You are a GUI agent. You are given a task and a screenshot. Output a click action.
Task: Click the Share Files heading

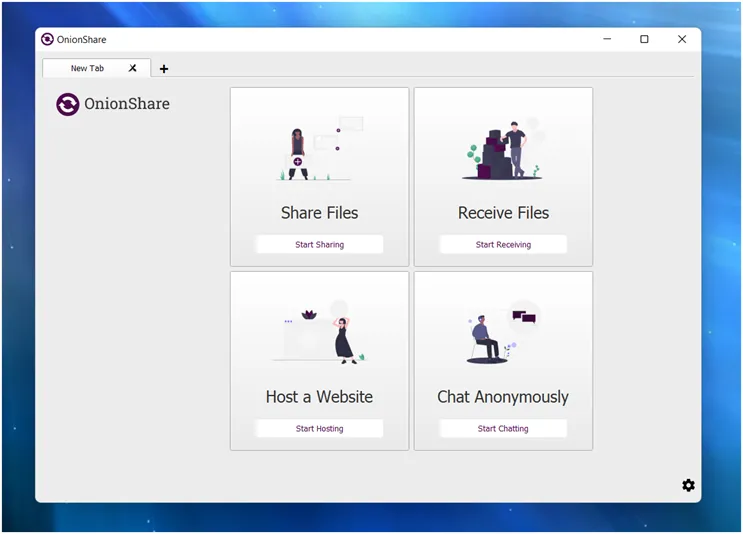coord(319,213)
